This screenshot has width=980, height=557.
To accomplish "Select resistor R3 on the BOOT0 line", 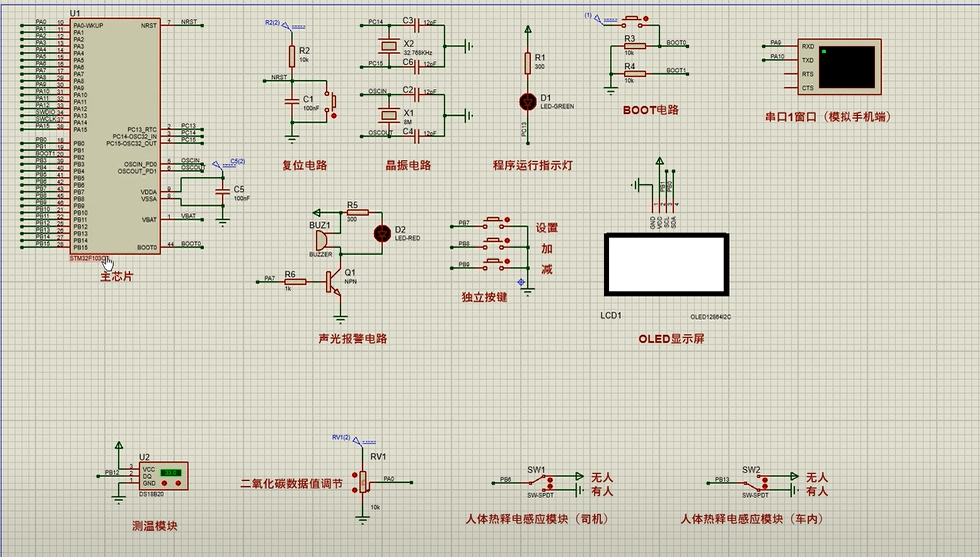I will tap(635, 46).
